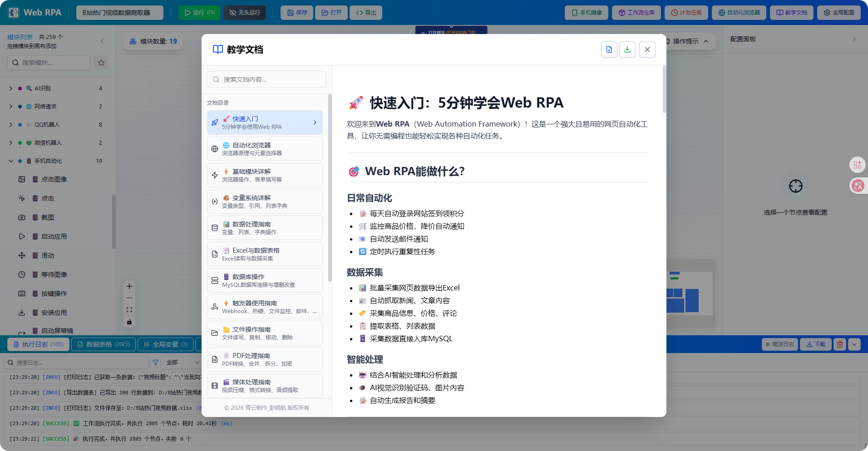Click the red trash icon to clear logs
Image resolution: width=868 pixels, height=451 pixels.
839,344
